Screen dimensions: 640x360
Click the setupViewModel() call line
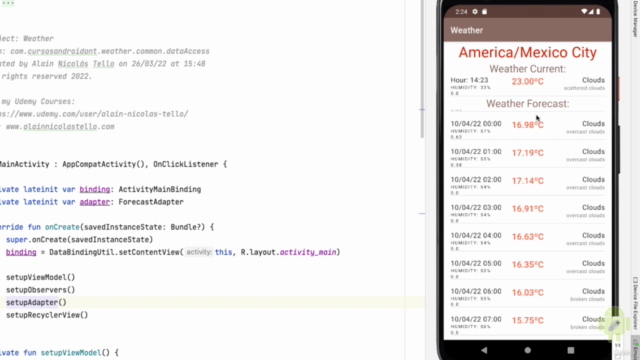coord(40,277)
